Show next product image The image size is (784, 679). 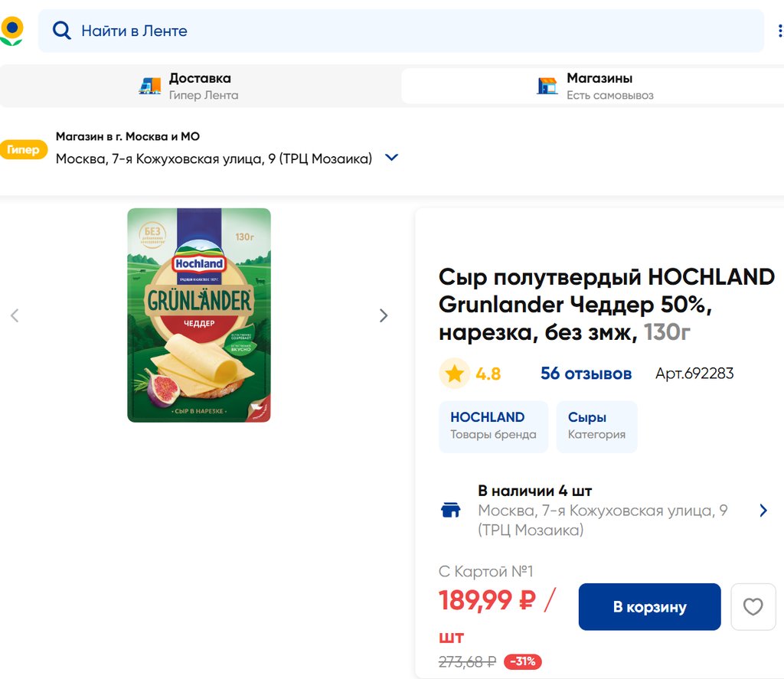tap(384, 315)
